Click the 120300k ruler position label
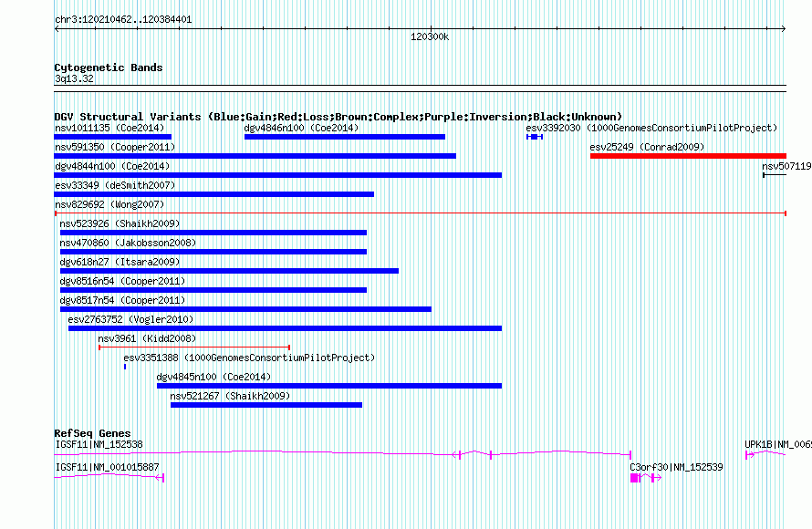 coord(430,36)
